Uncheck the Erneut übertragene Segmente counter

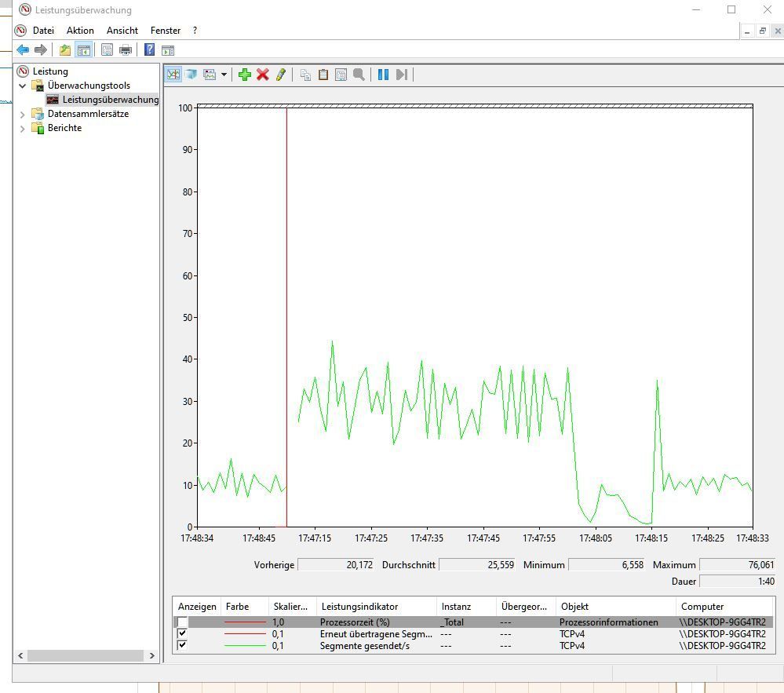pyautogui.click(x=182, y=634)
